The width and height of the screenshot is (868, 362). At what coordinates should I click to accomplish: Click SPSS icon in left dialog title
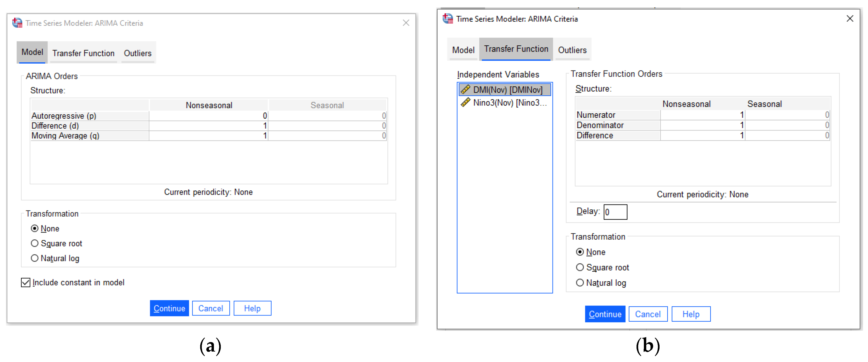pyautogui.click(x=17, y=23)
